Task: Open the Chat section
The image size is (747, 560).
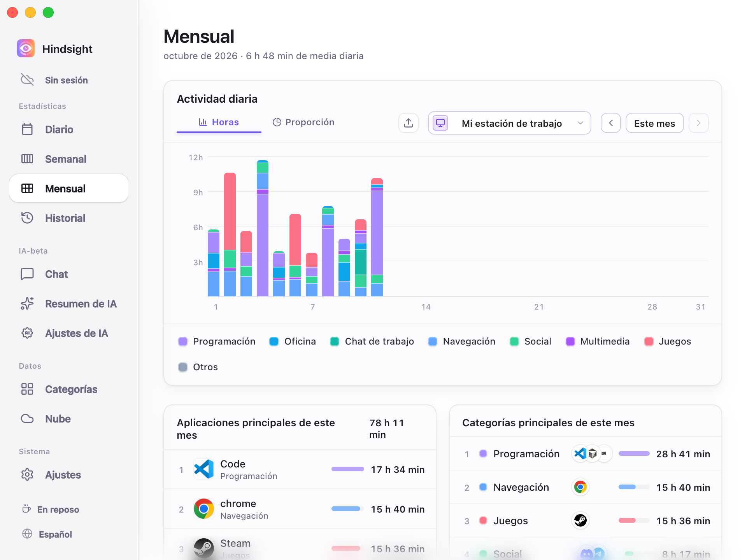Action: point(69,274)
